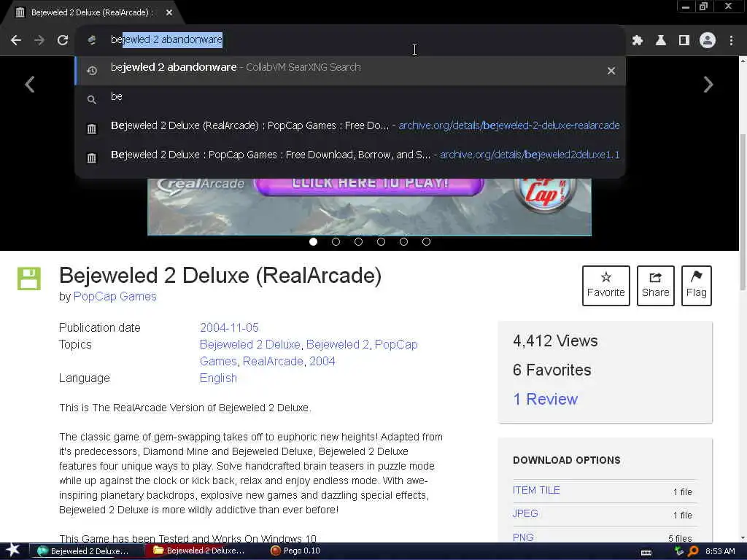Close the Bejeweled 2 Deluxe browser tab

click(x=169, y=13)
